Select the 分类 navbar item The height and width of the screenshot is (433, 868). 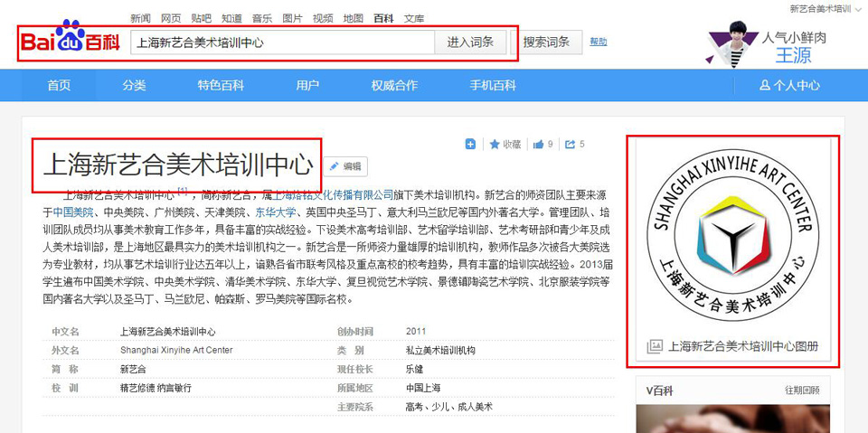(134, 85)
